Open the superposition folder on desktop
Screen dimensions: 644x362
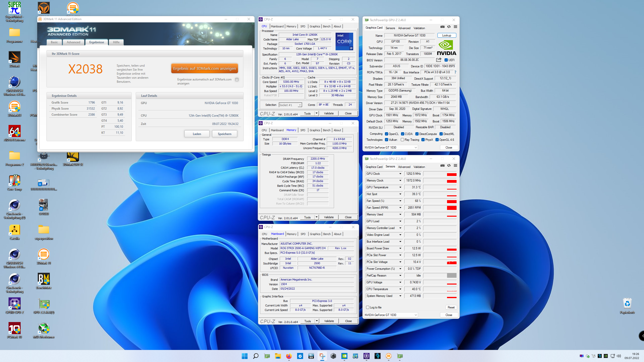pos(44,232)
